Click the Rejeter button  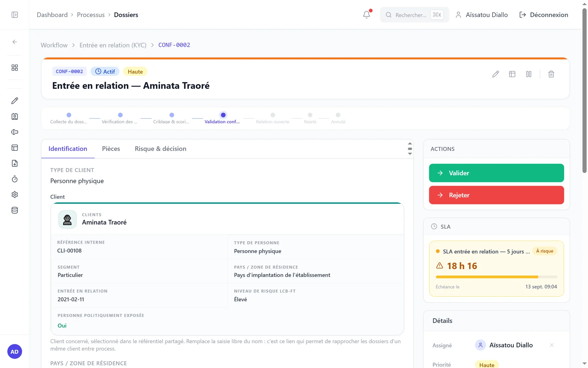[x=496, y=195]
